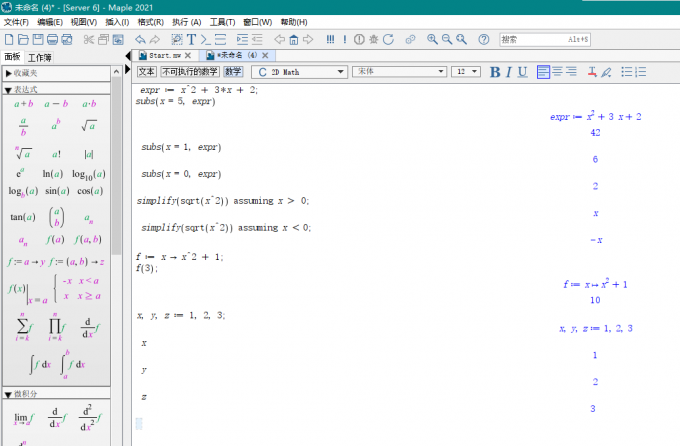This screenshot has height=446, width=680.
Task: Cut selection with scissors icon
Action: 89,39
